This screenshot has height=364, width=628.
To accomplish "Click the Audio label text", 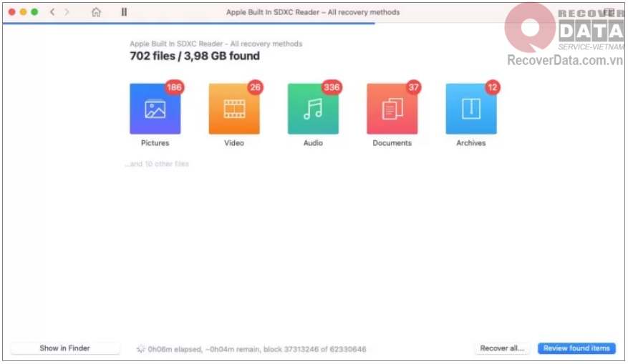I will (313, 143).
